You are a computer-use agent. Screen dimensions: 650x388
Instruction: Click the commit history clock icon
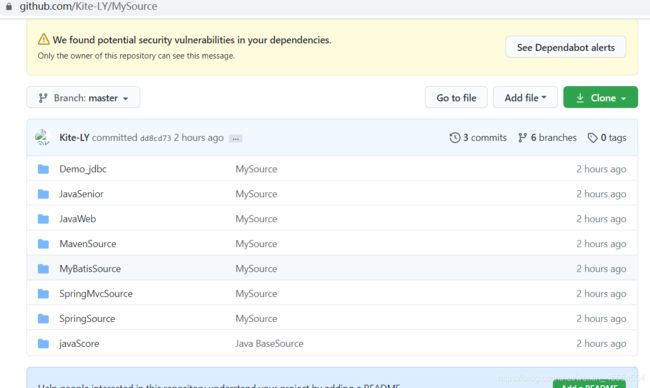pyautogui.click(x=455, y=138)
